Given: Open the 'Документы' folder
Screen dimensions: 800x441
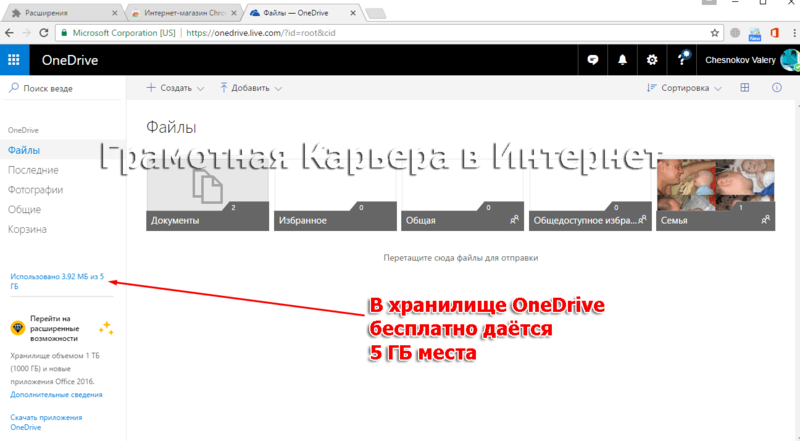Looking at the screenshot, I should (208, 195).
